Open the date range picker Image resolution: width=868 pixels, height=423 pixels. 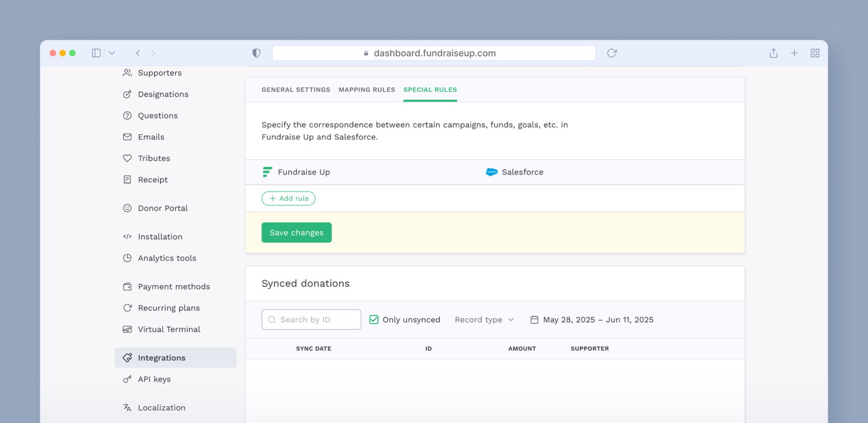pos(592,319)
